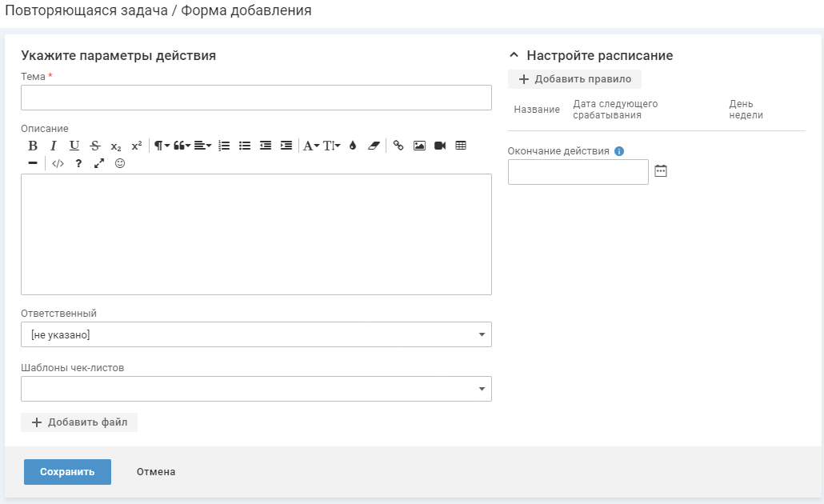Open the emoji picker
Image resolution: width=824 pixels, height=504 pixels.
120,163
